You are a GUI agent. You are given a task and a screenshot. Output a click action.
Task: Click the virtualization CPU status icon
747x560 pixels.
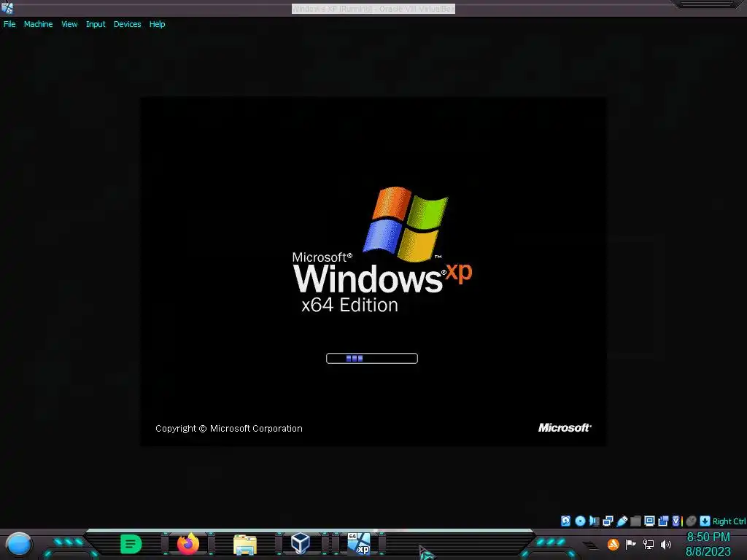pyautogui.click(x=676, y=521)
